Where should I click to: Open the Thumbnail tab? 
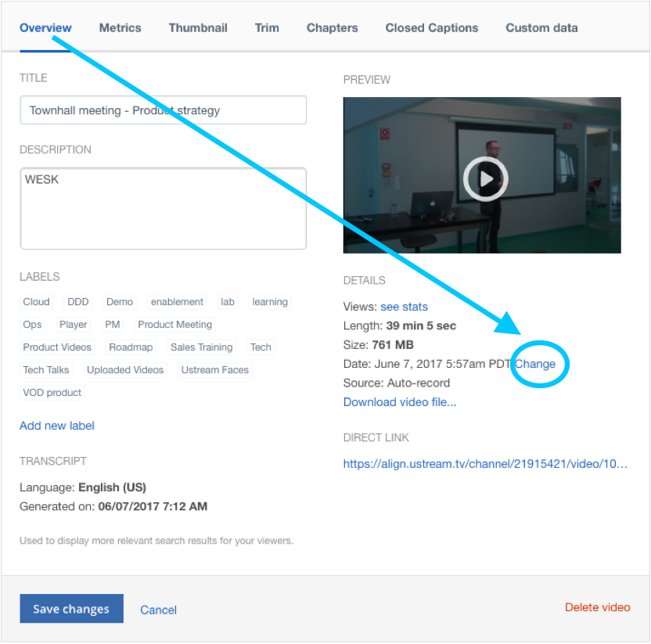(197, 27)
